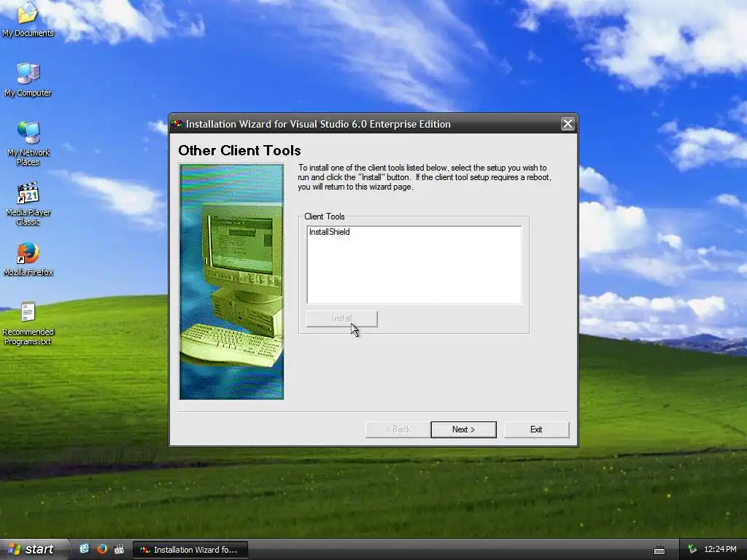Screen dimensions: 747x560
Task: Click the system tray network icon
Action: click(x=692, y=549)
